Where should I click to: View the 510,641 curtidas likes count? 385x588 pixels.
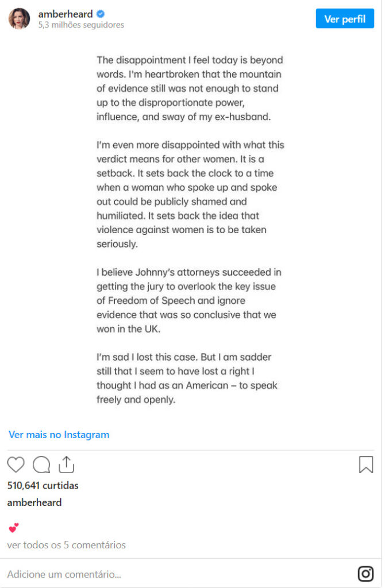pos(43,485)
